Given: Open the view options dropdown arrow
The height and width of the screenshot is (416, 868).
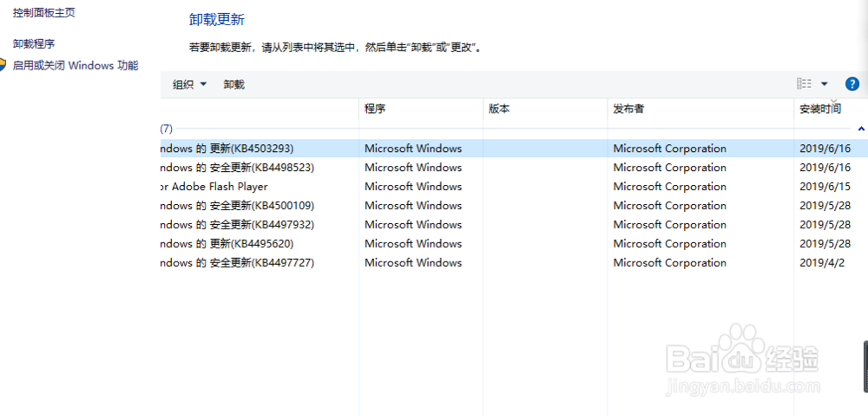Looking at the screenshot, I should [825, 84].
